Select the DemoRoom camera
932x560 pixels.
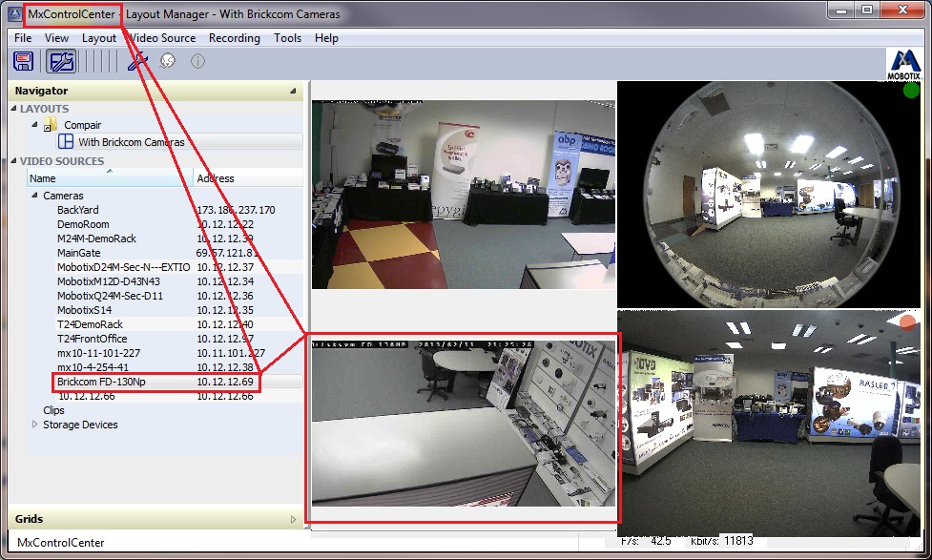(83, 224)
